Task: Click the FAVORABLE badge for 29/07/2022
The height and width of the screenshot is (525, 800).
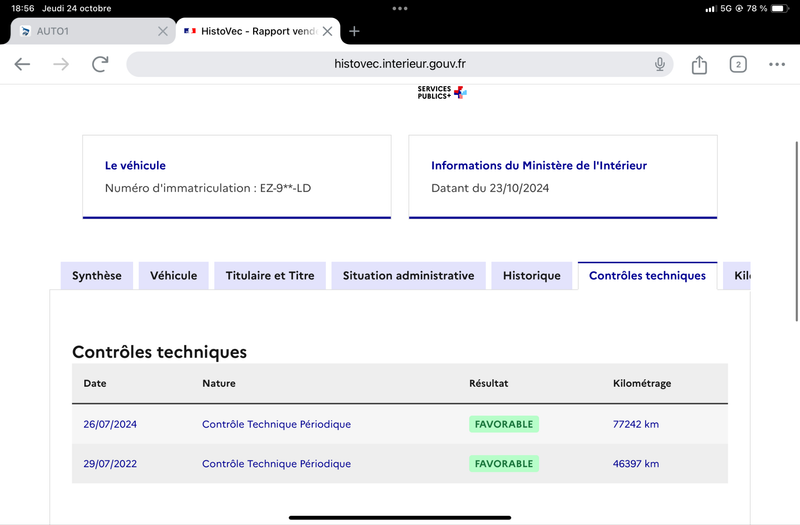Action: tap(504, 464)
